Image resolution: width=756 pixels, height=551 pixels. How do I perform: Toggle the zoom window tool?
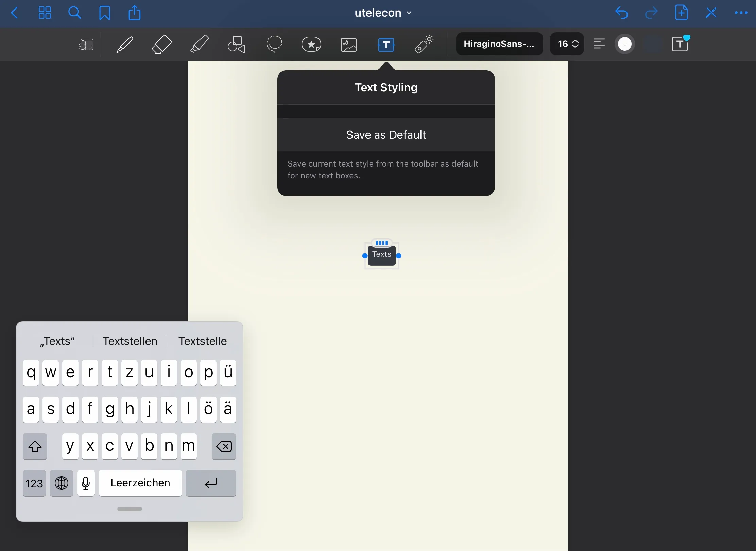coord(86,45)
